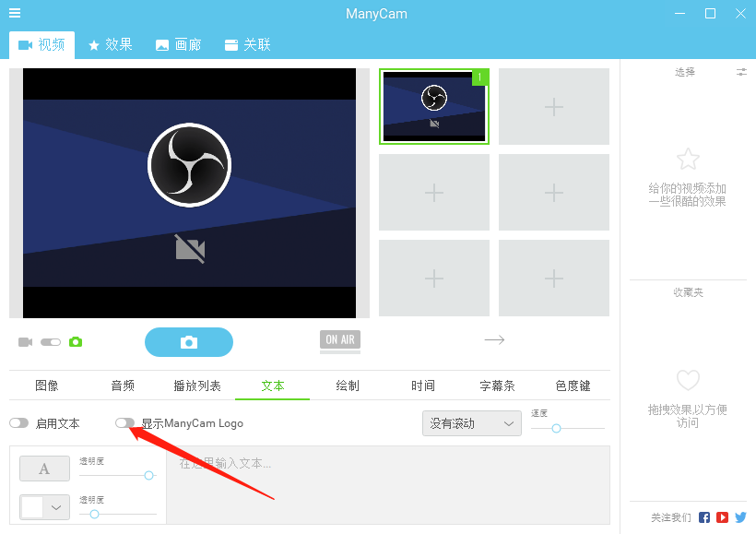Screen dimensions: 756x534
Task: Click into the 在这里输入文本 text field
Action: (388, 485)
